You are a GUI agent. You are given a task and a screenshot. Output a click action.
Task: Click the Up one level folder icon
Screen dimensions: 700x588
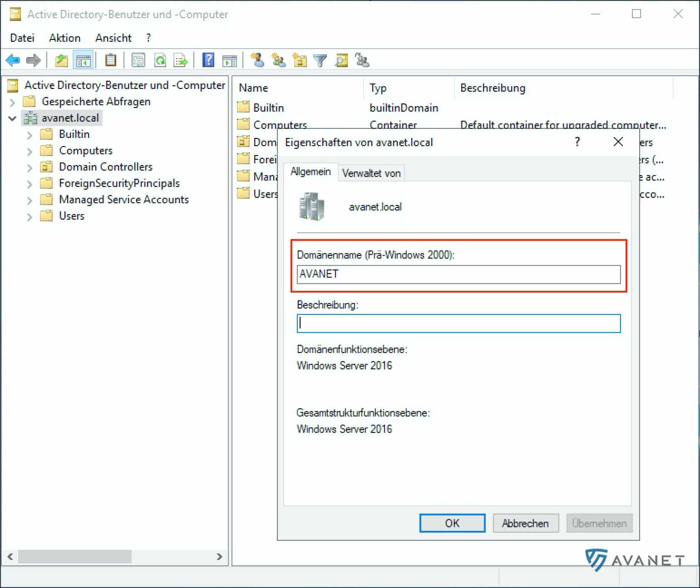click(x=61, y=60)
